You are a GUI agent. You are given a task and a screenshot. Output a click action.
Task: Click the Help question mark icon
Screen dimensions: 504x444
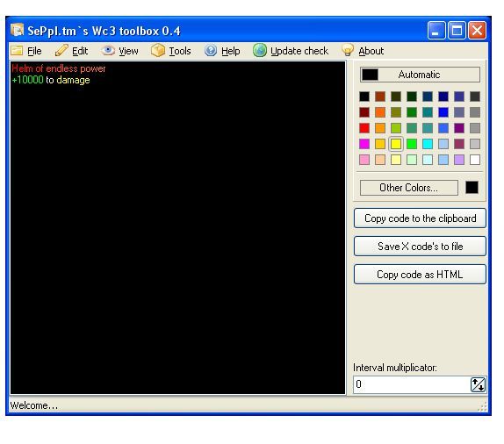pyautogui.click(x=211, y=50)
